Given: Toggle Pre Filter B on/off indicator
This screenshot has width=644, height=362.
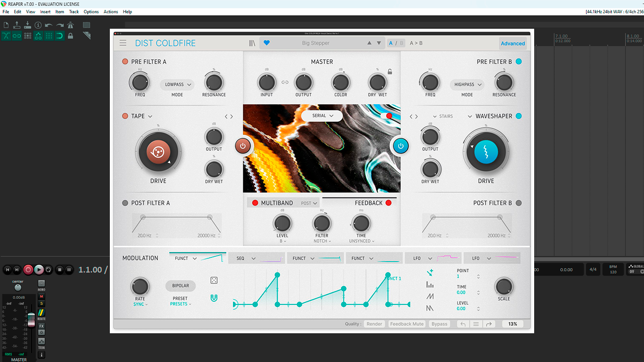Looking at the screenshot, I should (519, 62).
